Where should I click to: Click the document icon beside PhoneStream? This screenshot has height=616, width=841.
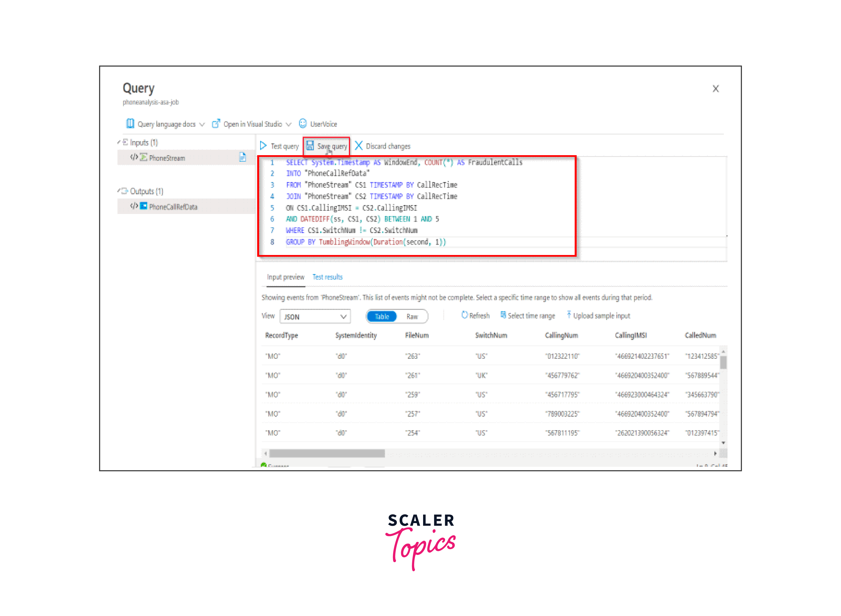pyautogui.click(x=243, y=157)
